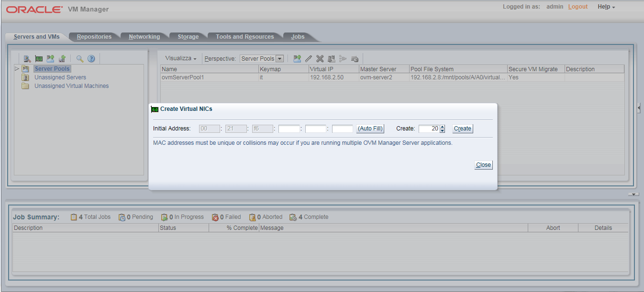Screen dimensions: 644x292
Task: Open the Help dropdown menu
Action: pyautogui.click(x=606, y=7)
